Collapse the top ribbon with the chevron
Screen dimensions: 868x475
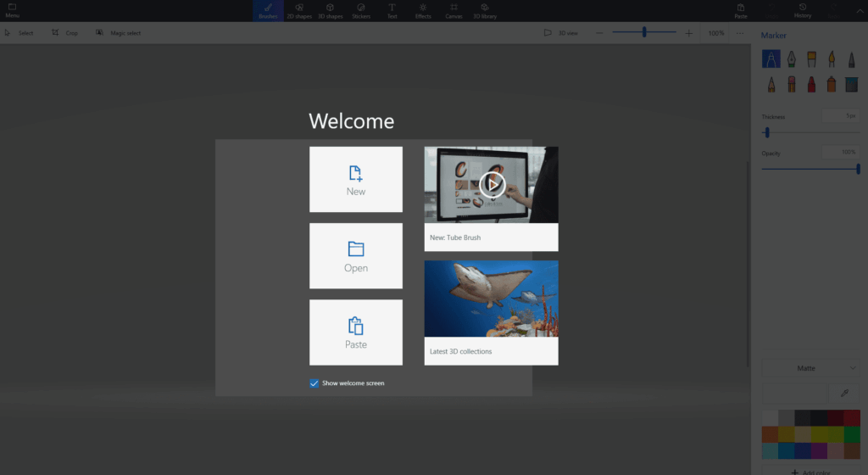(x=860, y=10)
